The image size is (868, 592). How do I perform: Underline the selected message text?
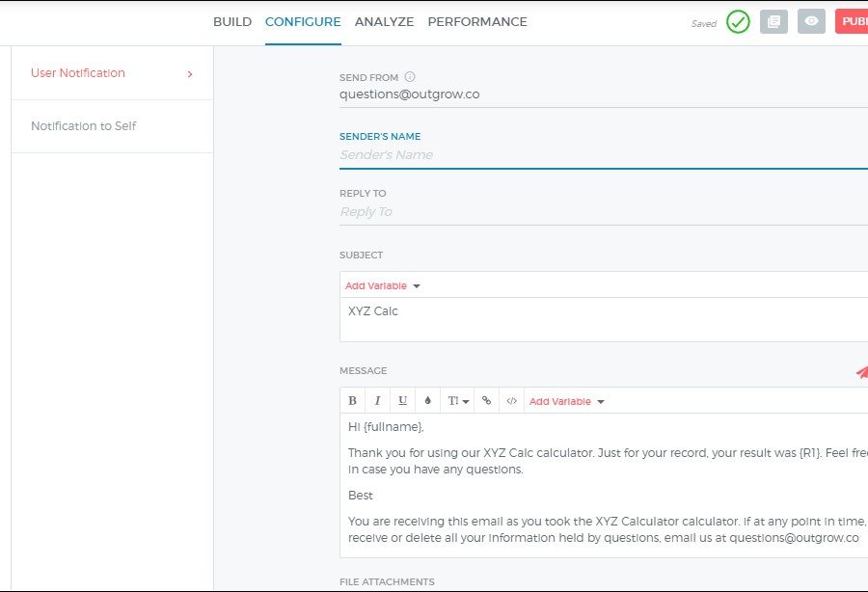pyautogui.click(x=402, y=401)
